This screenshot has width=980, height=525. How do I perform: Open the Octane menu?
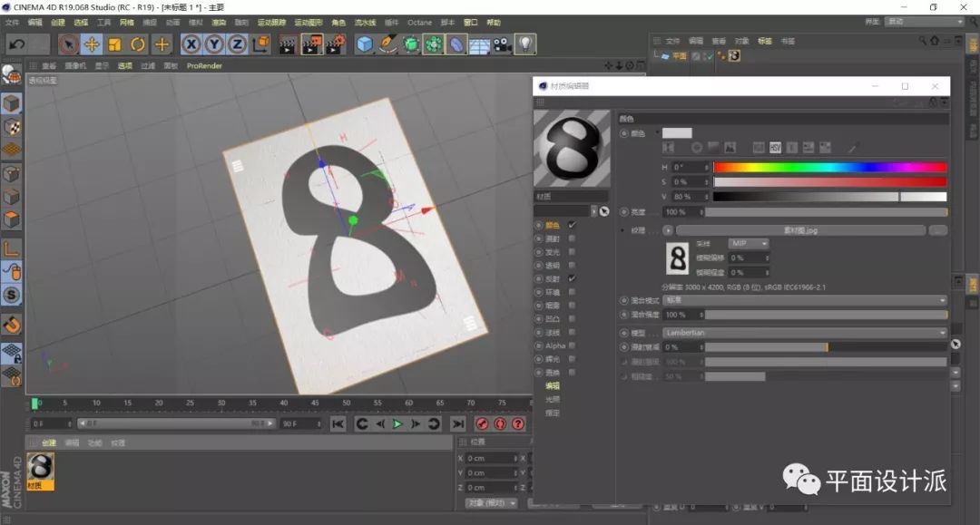pos(419,22)
